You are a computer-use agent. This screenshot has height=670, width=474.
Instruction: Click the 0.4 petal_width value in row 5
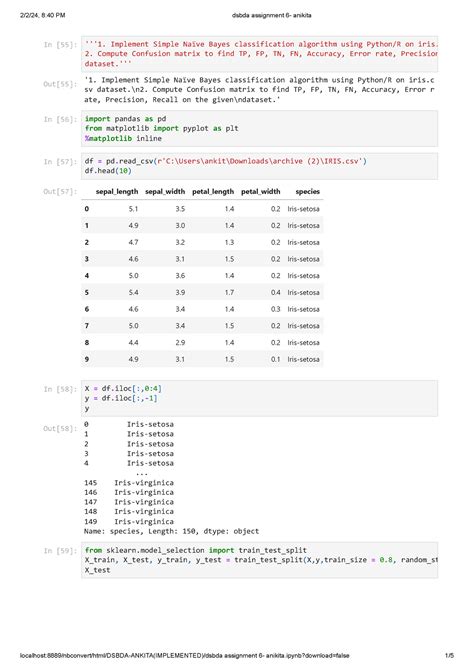tap(275, 292)
